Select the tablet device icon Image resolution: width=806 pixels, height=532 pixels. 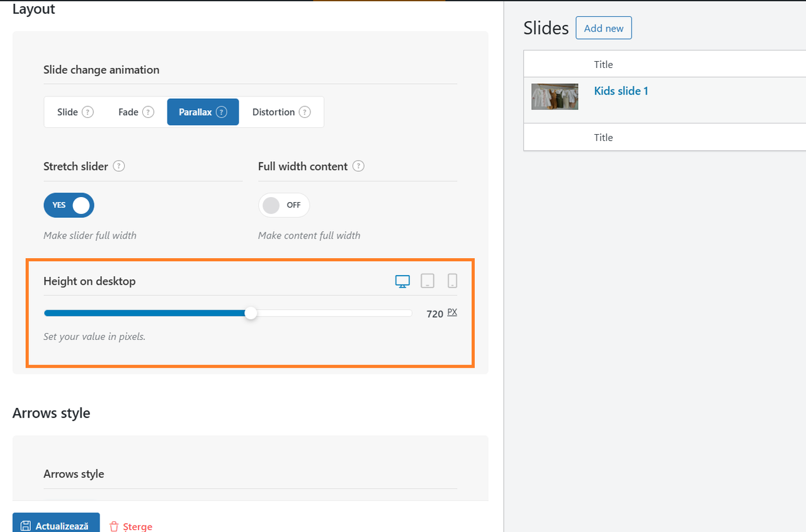click(428, 281)
